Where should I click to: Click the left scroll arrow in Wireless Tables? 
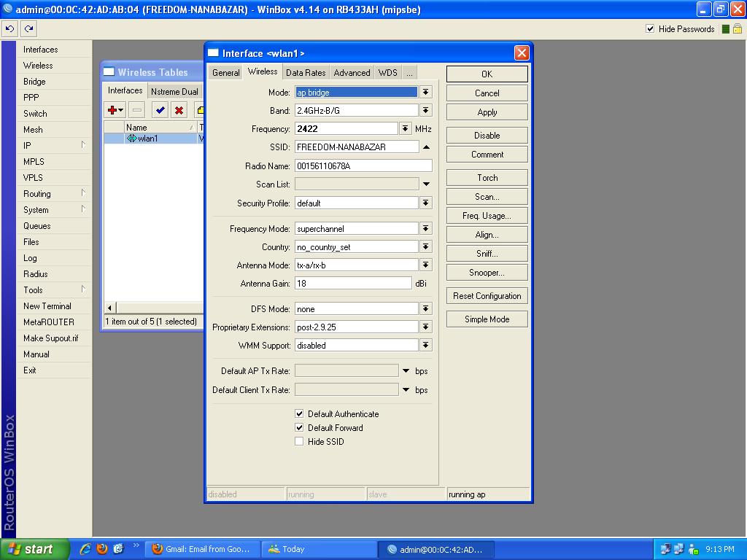click(x=109, y=308)
